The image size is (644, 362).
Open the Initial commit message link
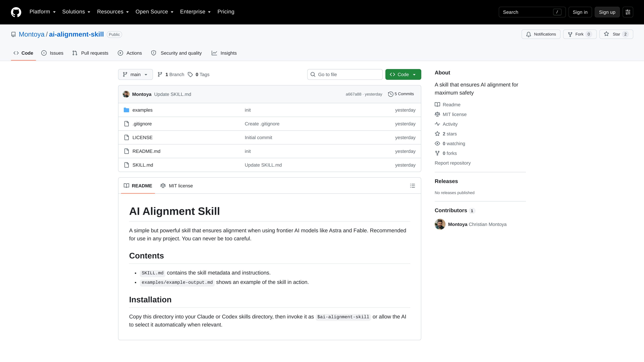click(x=258, y=138)
